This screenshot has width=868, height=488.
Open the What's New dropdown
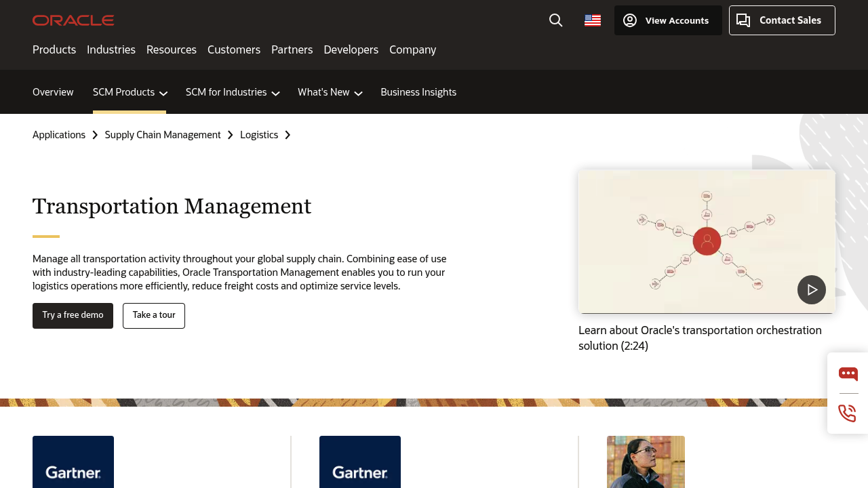point(330,91)
